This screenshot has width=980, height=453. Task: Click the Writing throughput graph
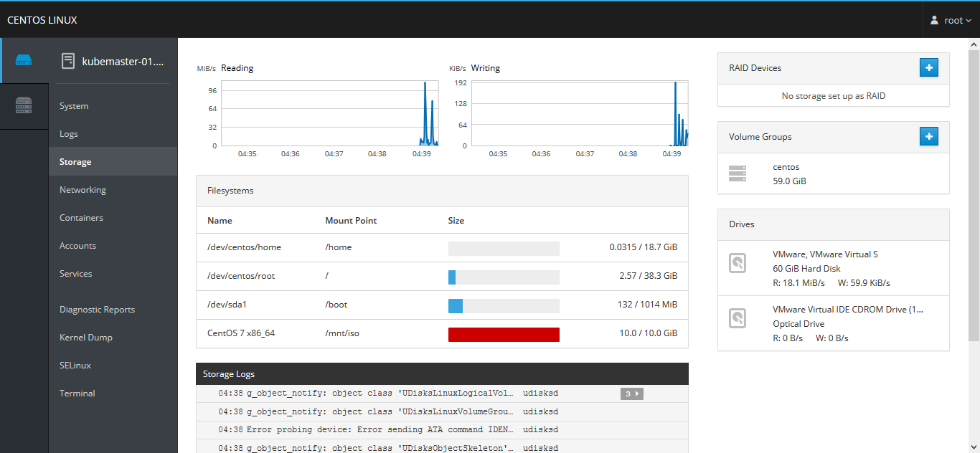point(580,113)
